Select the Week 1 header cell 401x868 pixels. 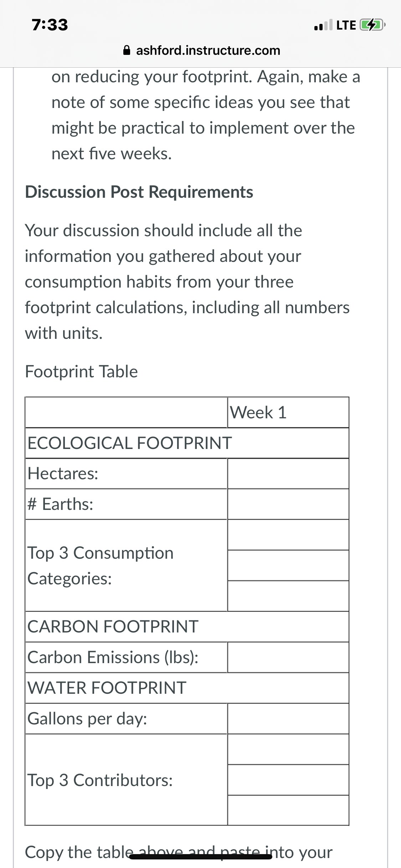pos(288,412)
